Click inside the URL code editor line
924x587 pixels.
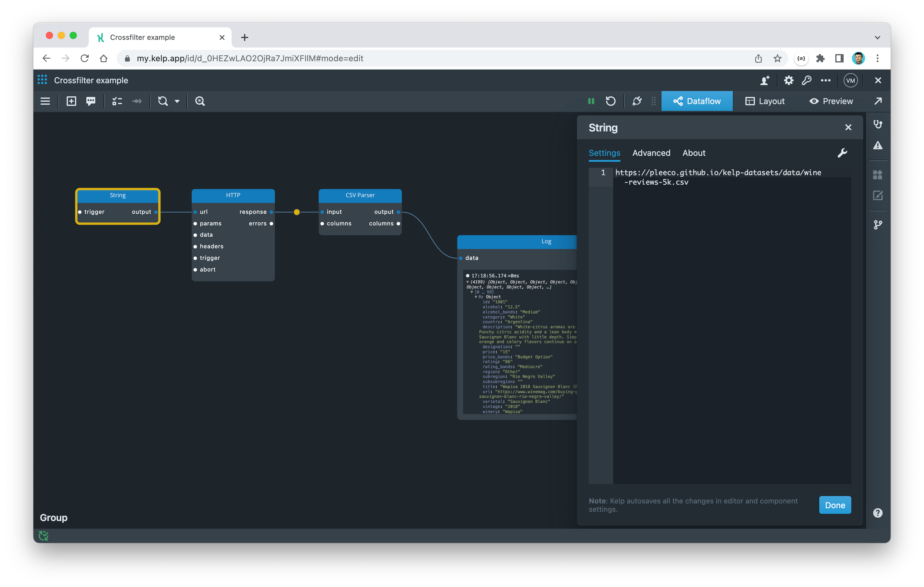[718, 173]
